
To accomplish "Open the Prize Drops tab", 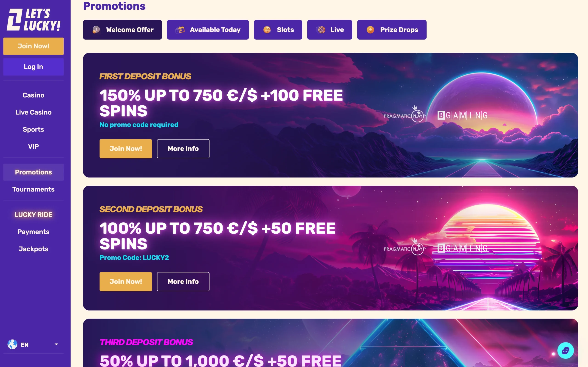I will point(392,30).
